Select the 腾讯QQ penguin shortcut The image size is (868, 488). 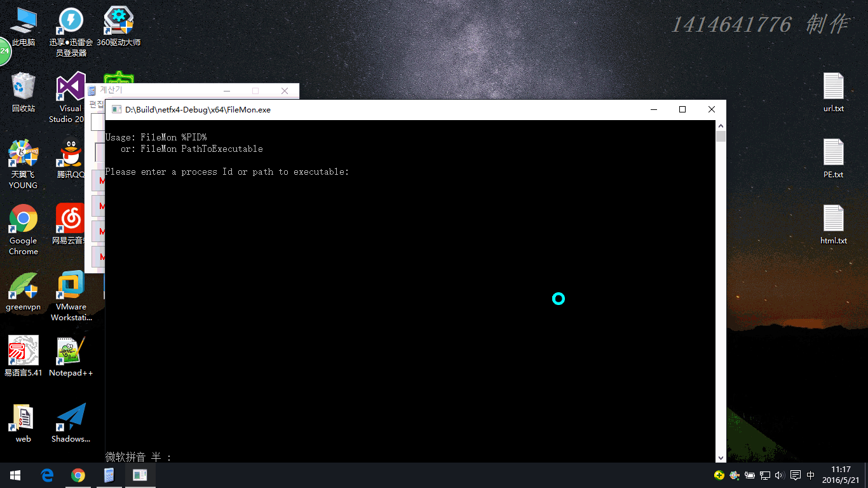[x=71, y=159]
